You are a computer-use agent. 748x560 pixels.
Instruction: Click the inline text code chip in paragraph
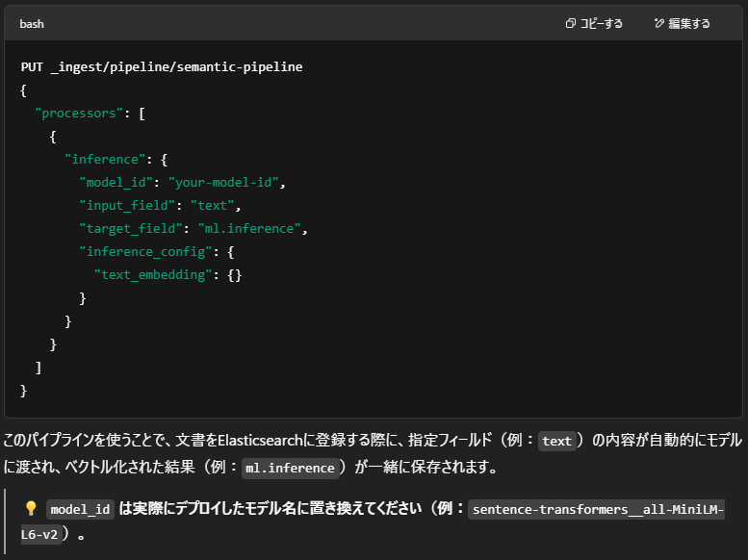pyautogui.click(x=556, y=441)
